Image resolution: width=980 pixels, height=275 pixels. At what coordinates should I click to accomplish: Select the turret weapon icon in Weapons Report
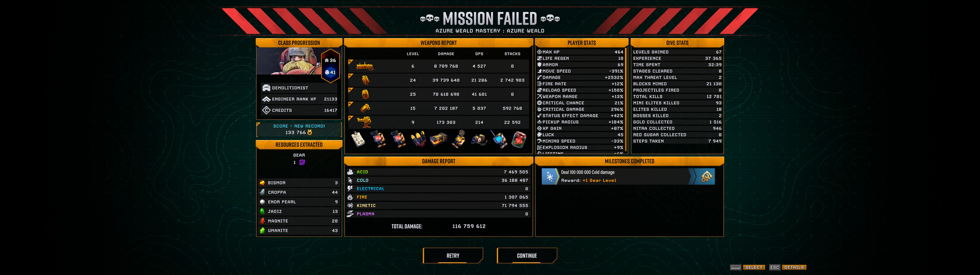pos(364,122)
